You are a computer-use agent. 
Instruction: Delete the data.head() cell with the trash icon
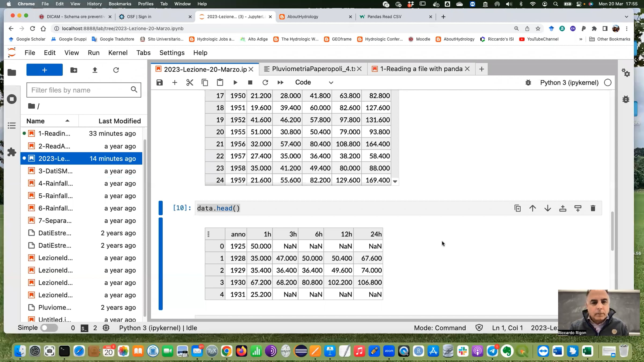click(x=593, y=208)
